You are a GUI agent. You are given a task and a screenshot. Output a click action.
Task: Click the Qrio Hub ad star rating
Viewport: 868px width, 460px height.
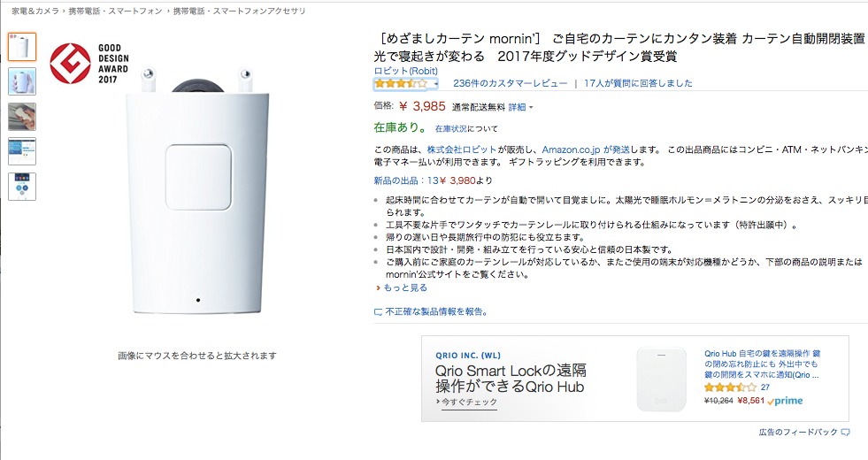click(730, 387)
